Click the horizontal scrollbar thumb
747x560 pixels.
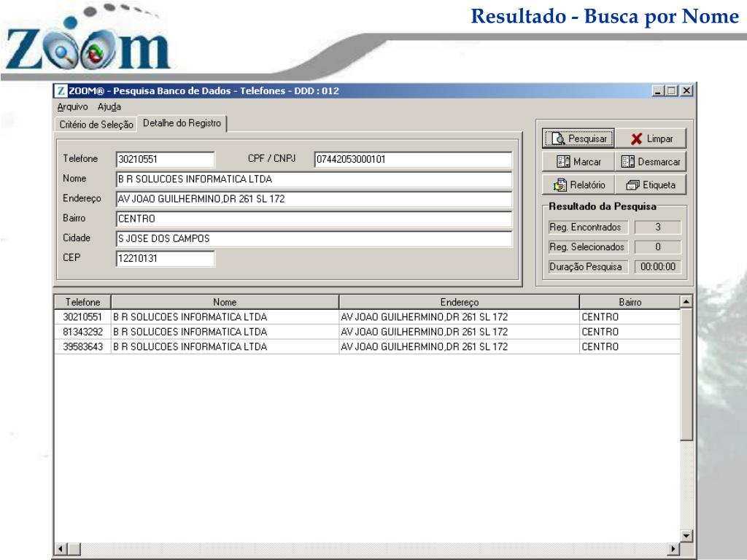coord(74,548)
